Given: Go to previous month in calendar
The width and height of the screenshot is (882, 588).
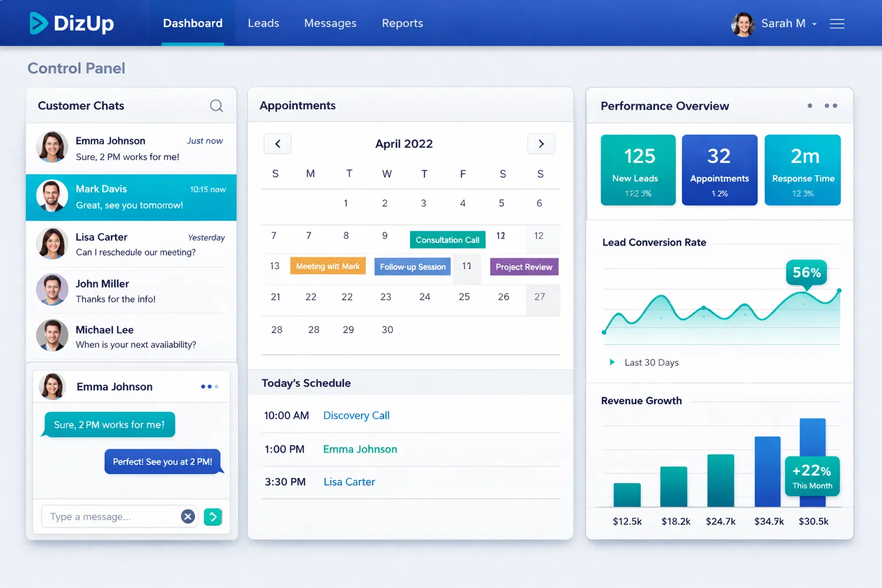Looking at the screenshot, I should pyautogui.click(x=277, y=144).
